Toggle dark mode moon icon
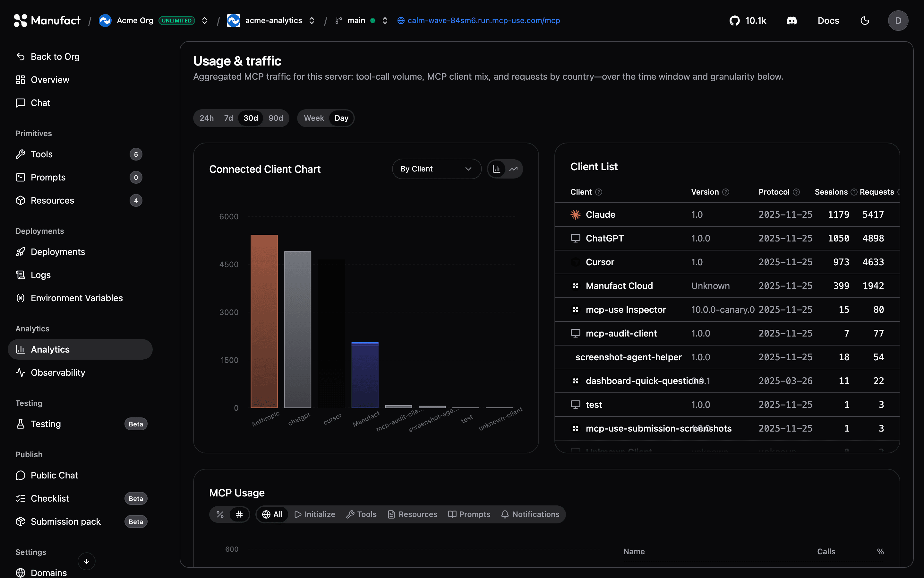 tap(865, 21)
